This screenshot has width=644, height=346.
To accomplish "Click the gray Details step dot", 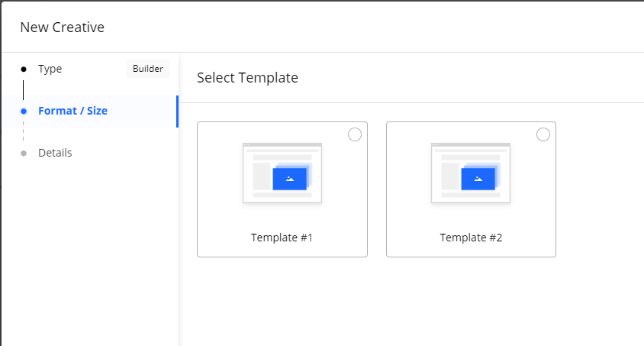I will point(24,153).
